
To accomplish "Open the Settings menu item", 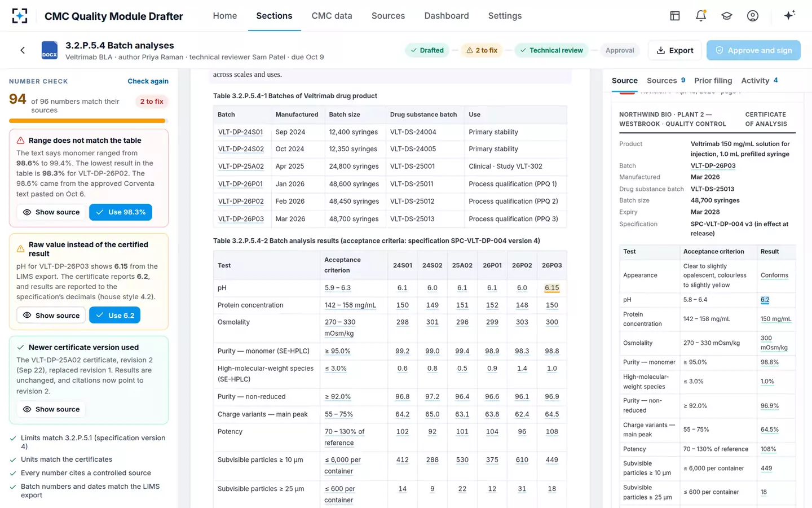I will pos(505,16).
